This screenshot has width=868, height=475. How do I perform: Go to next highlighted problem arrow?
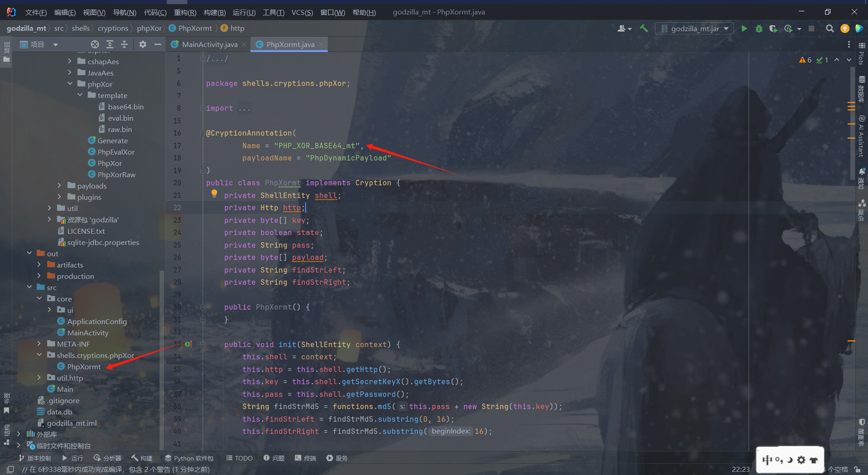849,60
